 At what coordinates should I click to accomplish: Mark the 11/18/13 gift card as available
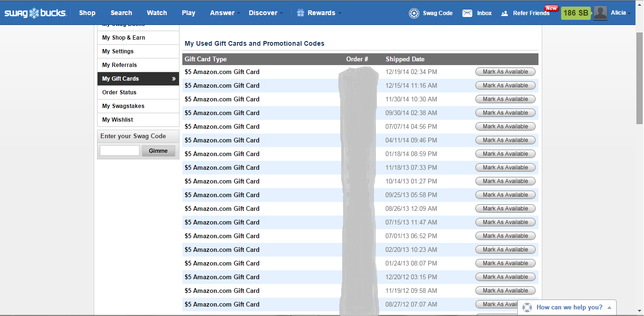tap(505, 167)
